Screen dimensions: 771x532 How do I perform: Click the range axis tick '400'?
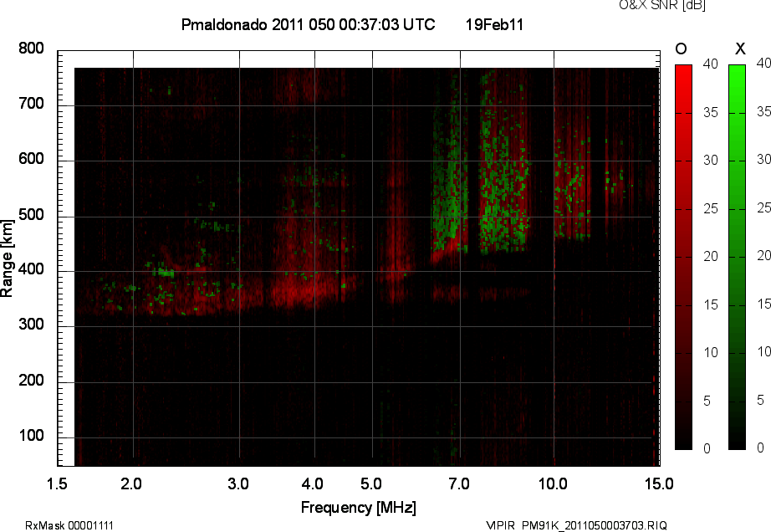point(31,269)
